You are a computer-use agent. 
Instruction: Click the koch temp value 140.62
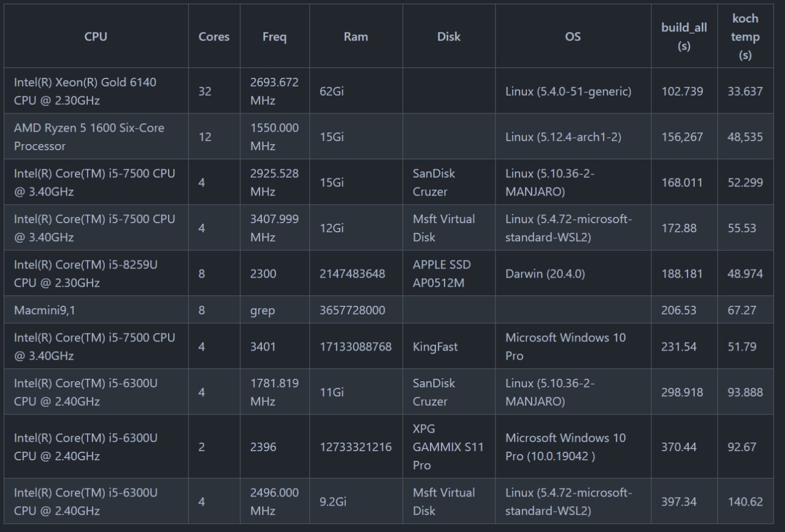(x=745, y=501)
